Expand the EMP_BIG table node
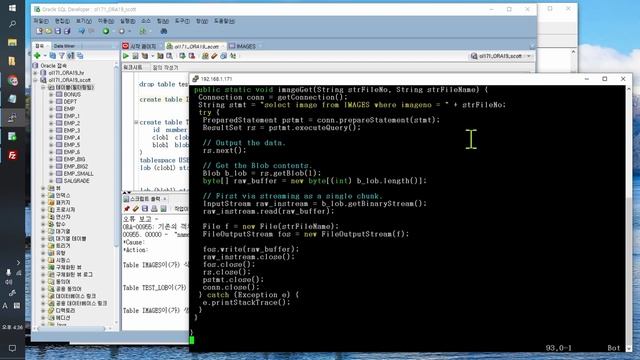The height and width of the screenshot is (360, 640). [x=51, y=159]
